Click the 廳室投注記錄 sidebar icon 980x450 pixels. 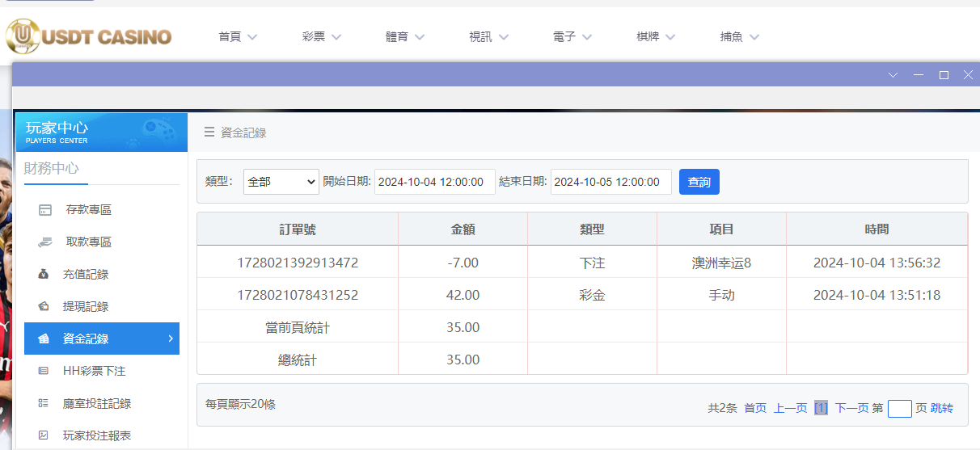tap(44, 404)
